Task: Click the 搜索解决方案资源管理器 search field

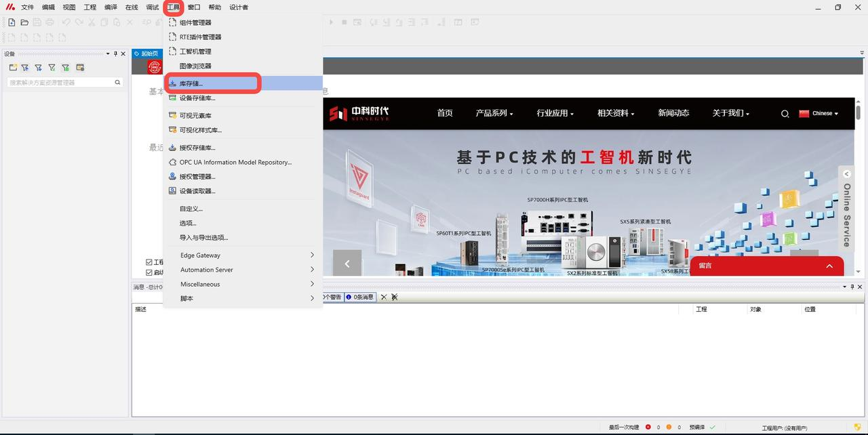Action: tap(60, 83)
